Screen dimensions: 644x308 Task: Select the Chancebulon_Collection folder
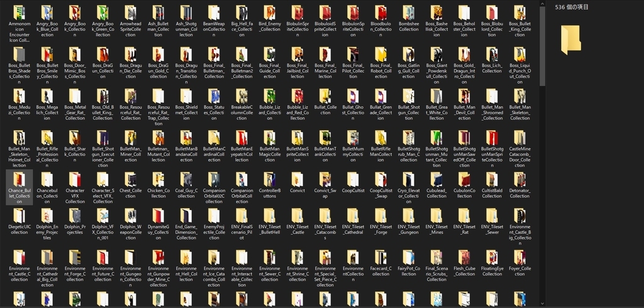click(x=47, y=188)
